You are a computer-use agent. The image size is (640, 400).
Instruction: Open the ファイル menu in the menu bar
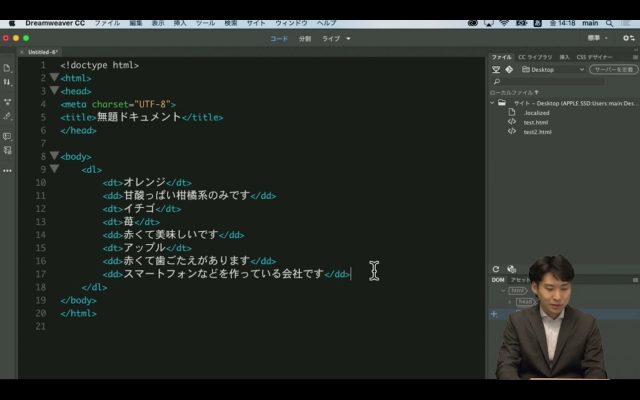coord(107,23)
